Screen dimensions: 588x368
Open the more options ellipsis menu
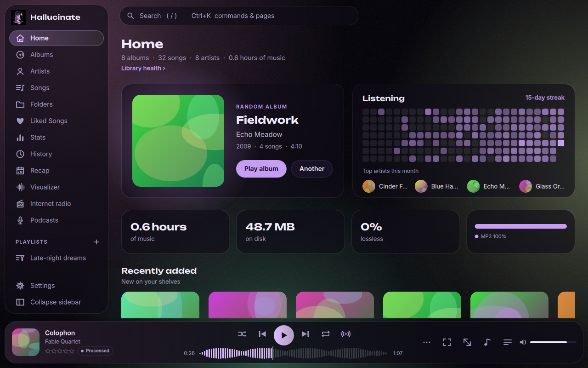427,342
